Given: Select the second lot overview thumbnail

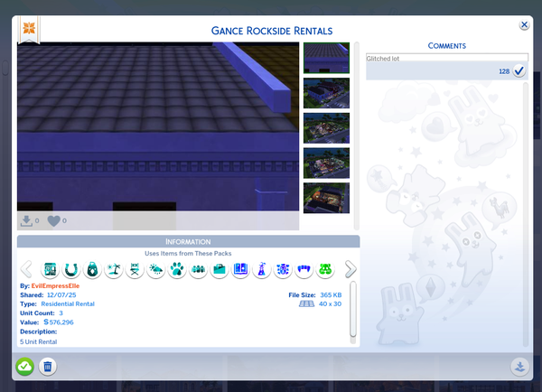Looking at the screenshot, I should point(326,93).
